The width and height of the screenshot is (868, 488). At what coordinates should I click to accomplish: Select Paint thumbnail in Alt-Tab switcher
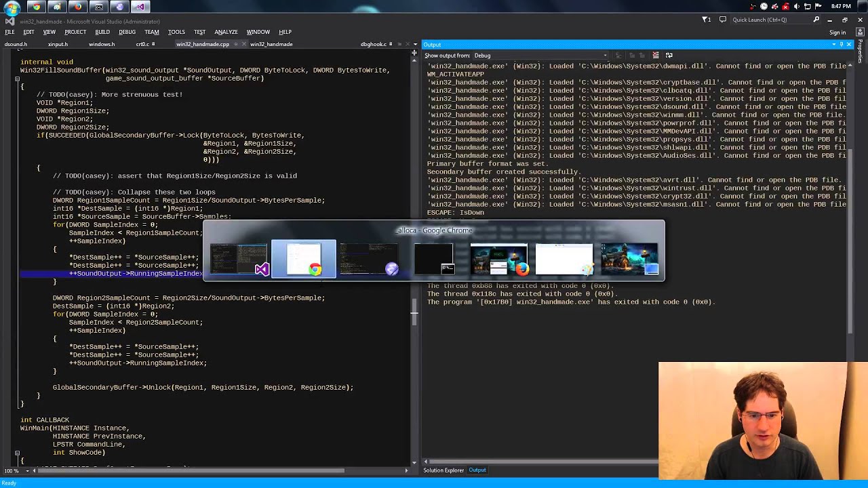pyautogui.click(x=564, y=260)
